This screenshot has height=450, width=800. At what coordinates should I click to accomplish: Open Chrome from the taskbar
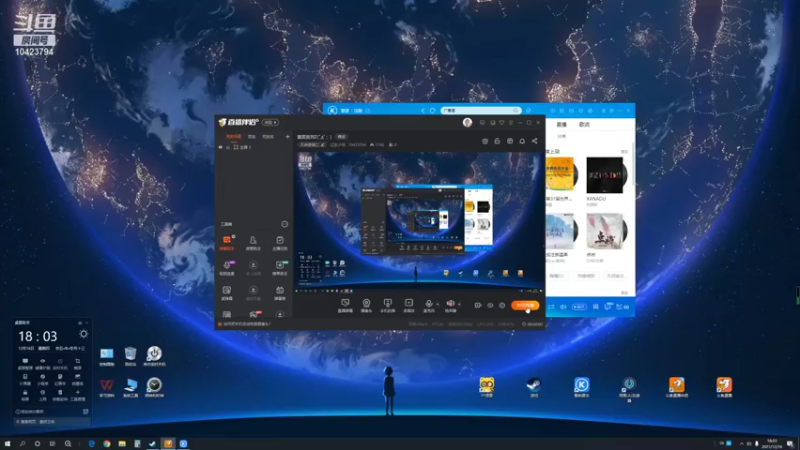point(107,444)
